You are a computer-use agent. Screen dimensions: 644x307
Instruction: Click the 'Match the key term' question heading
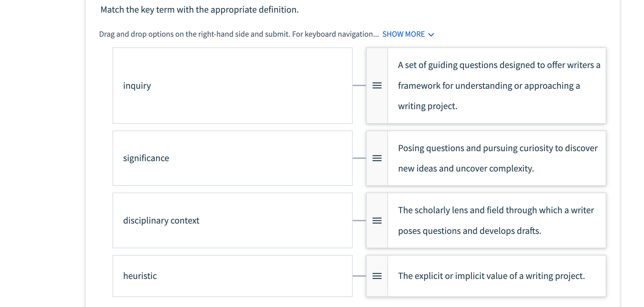[x=200, y=10]
